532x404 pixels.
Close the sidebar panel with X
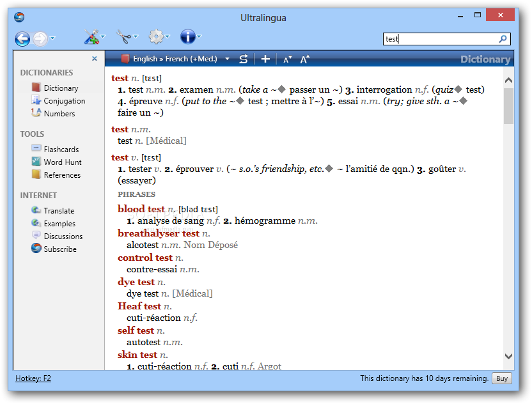coord(95,59)
